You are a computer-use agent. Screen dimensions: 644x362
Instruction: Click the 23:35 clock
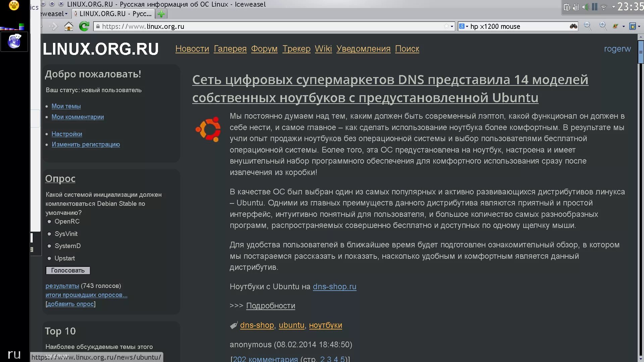[630, 7]
